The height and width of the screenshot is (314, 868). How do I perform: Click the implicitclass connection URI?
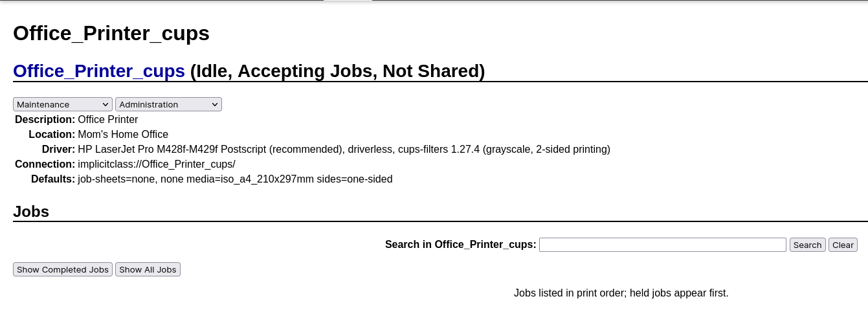[157, 164]
